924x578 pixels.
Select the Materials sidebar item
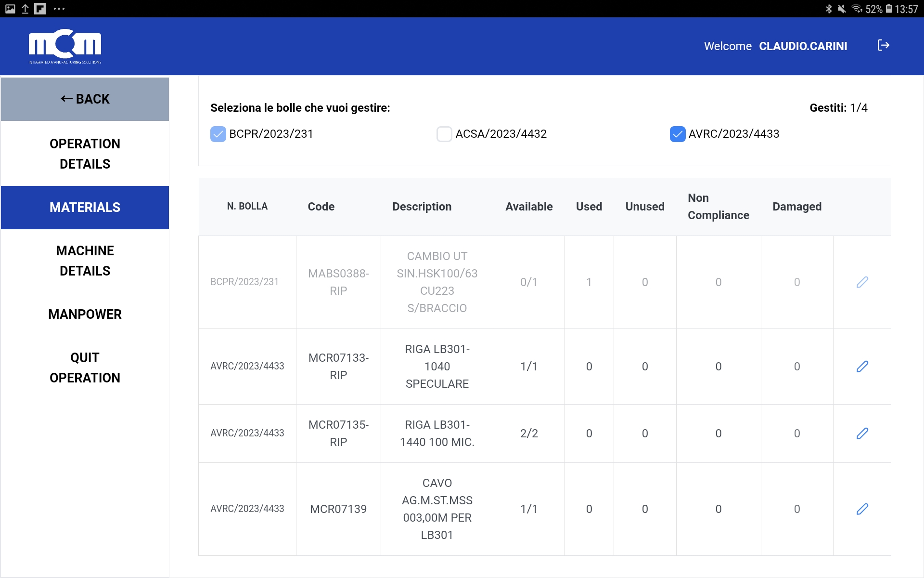tap(85, 208)
